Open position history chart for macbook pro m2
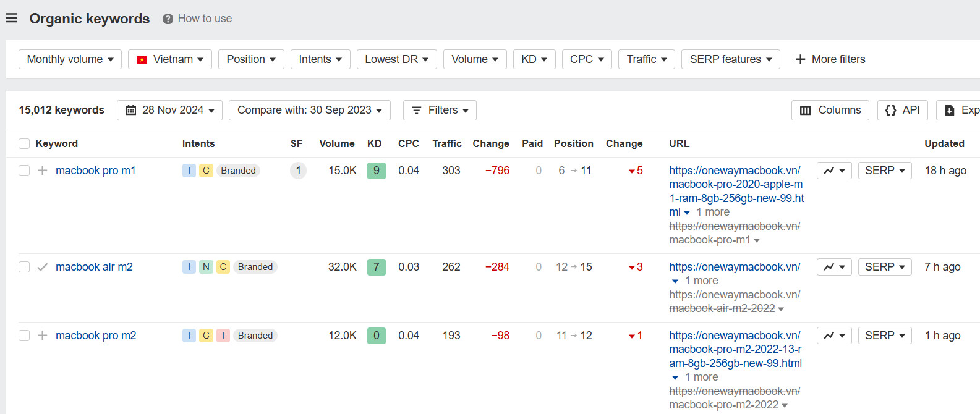The height and width of the screenshot is (414, 980). click(x=834, y=336)
